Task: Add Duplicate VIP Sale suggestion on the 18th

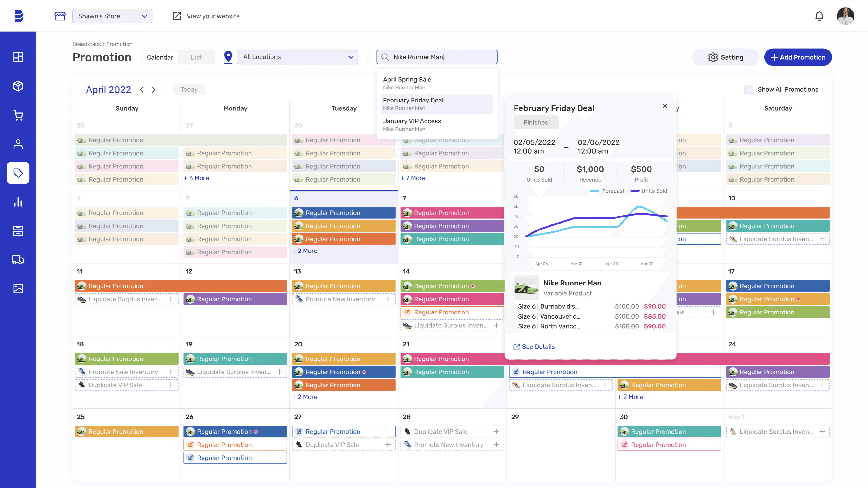Action: (x=171, y=385)
